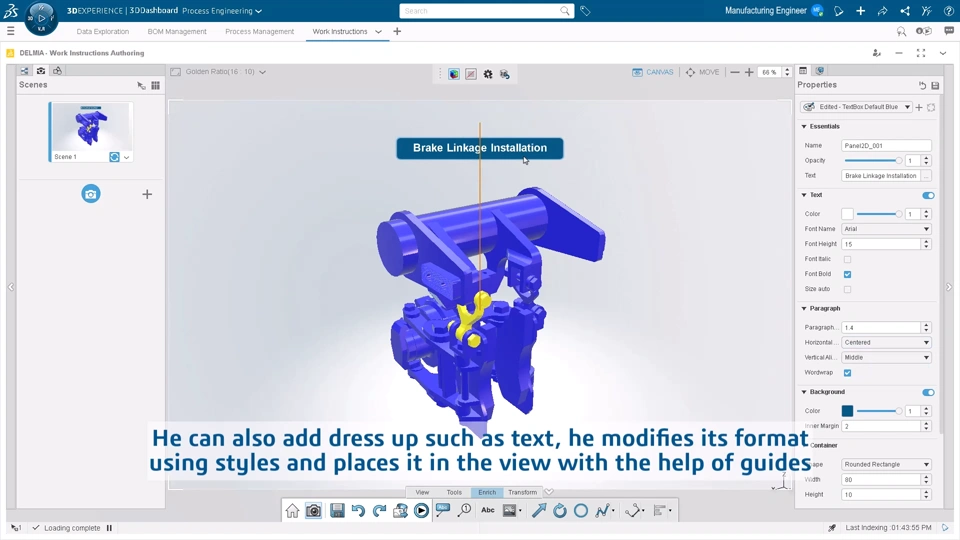Enable the Font Italic checkbox

tap(847, 260)
